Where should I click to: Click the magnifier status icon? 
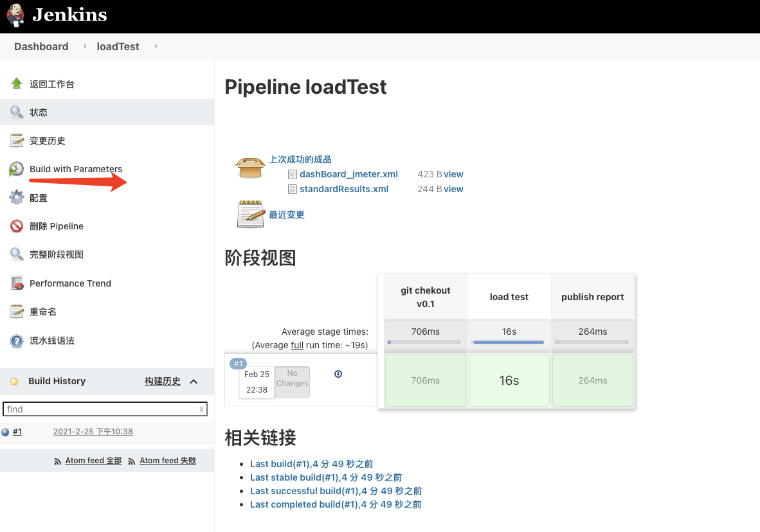[17, 112]
